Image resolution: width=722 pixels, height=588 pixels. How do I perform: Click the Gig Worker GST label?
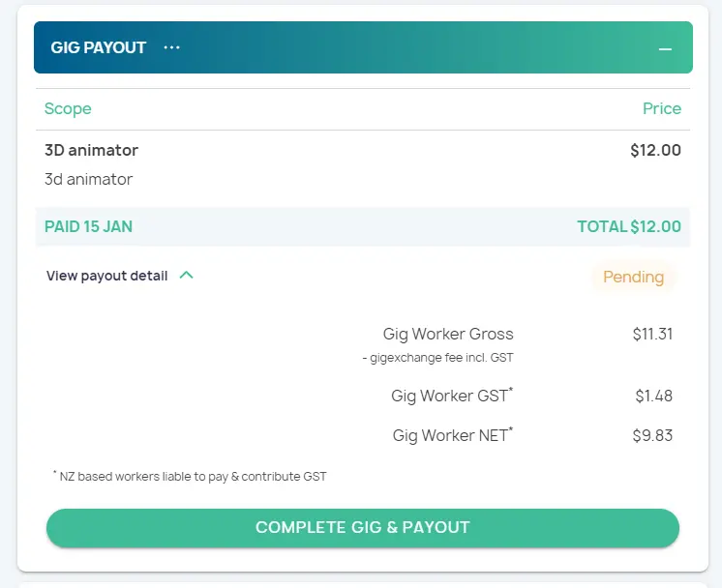click(x=451, y=396)
